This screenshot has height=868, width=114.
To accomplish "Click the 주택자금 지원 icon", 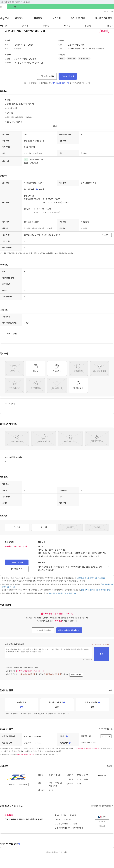I will (x=14, y=385).
